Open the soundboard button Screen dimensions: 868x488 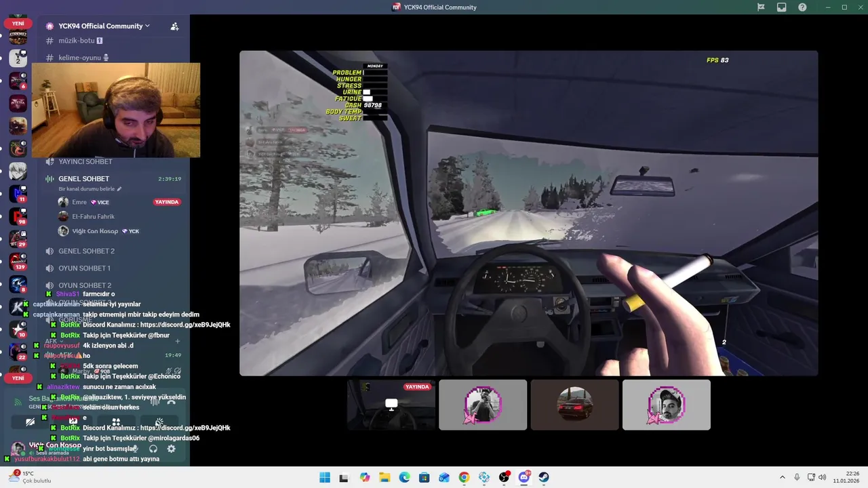159,422
